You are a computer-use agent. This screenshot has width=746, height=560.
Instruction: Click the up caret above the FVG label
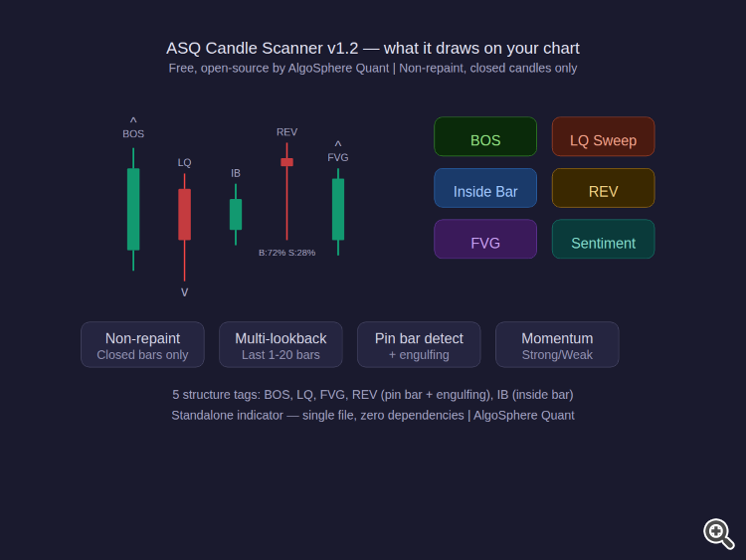338,144
